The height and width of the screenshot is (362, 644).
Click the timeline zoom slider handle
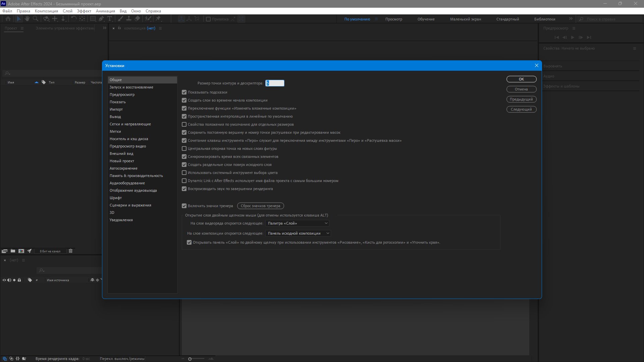[190, 359]
